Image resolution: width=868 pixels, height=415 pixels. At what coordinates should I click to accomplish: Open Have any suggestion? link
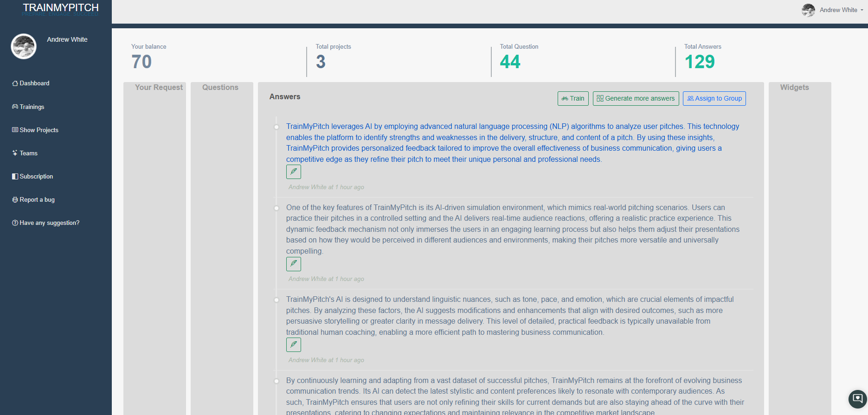coord(46,223)
